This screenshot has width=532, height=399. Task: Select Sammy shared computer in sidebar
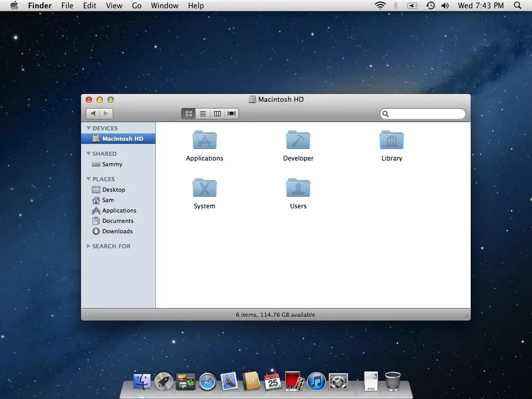coord(118,164)
